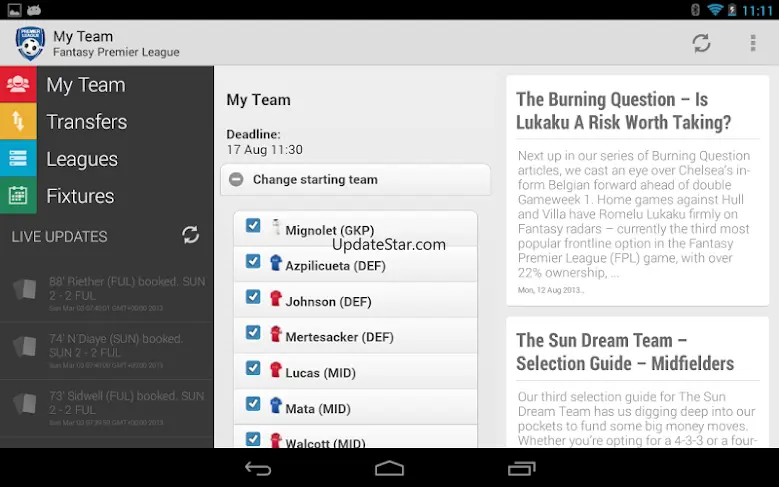This screenshot has height=487, width=779.
Task: Refresh the Live Updates feed
Action: [x=190, y=235]
